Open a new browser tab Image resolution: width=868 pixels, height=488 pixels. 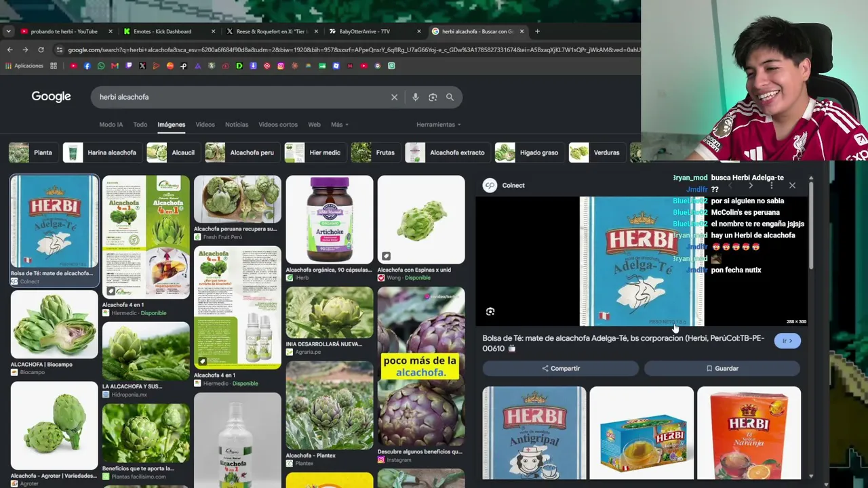click(x=537, y=31)
